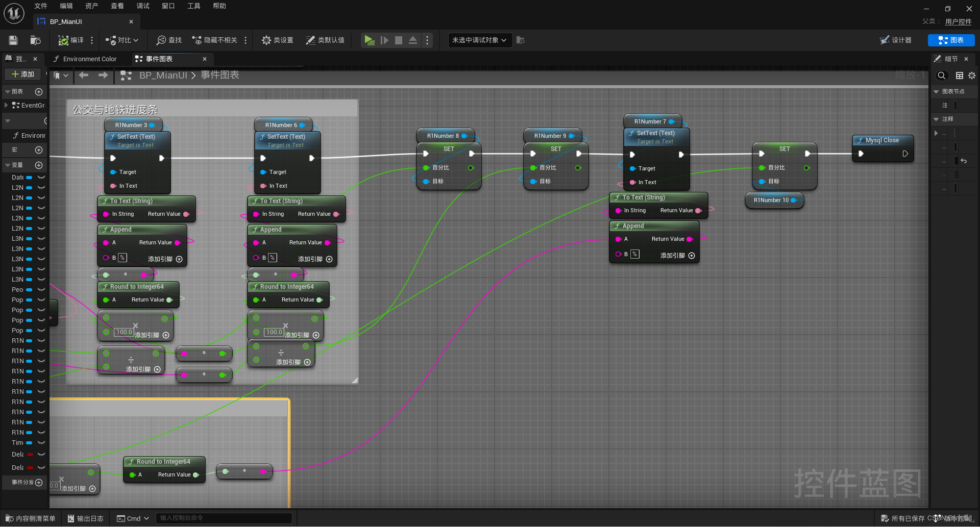Click the frame advance step button

[384, 40]
